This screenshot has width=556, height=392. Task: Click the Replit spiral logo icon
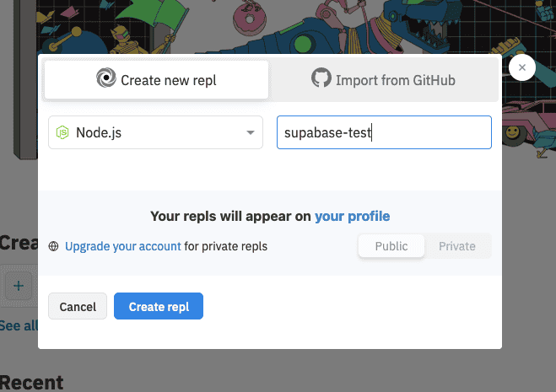click(x=106, y=80)
